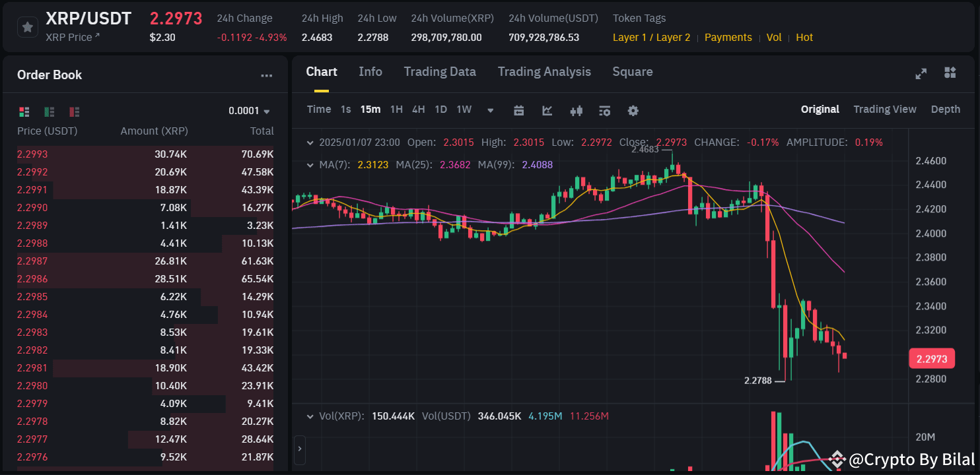This screenshot has height=475, width=980.
Task: Click the 2.2788 low price marker
Action: click(757, 381)
